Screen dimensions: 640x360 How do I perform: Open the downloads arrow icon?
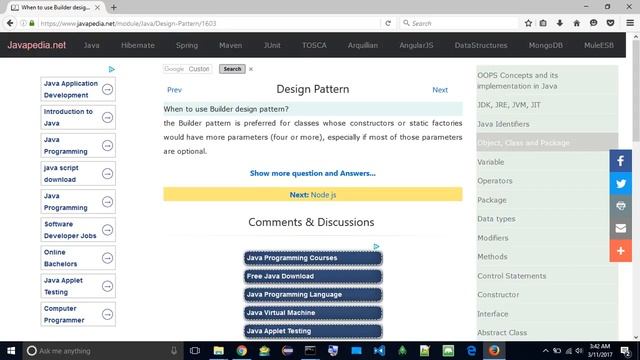pyautogui.click(x=560, y=23)
